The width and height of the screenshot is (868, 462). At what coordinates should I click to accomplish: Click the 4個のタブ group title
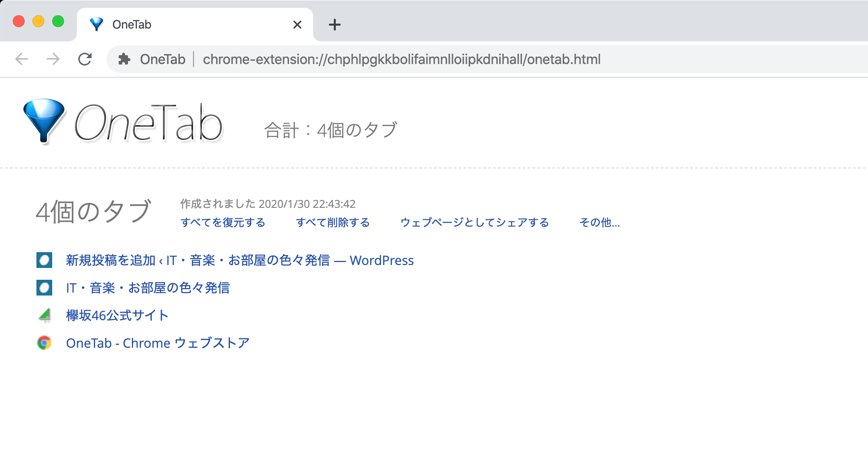[x=94, y=212]
